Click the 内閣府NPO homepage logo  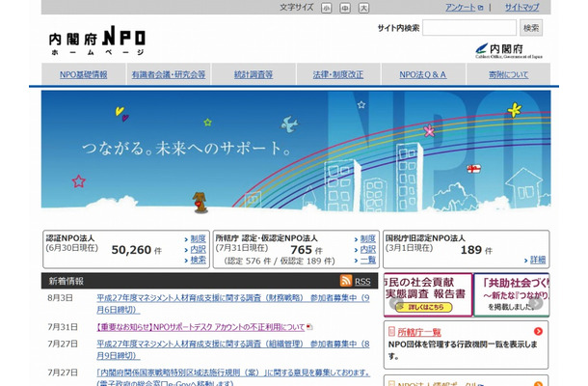(x=96, y=41)
